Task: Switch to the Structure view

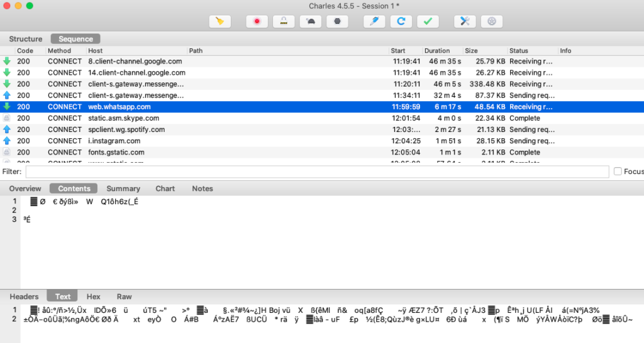Action: click(25, 39)
